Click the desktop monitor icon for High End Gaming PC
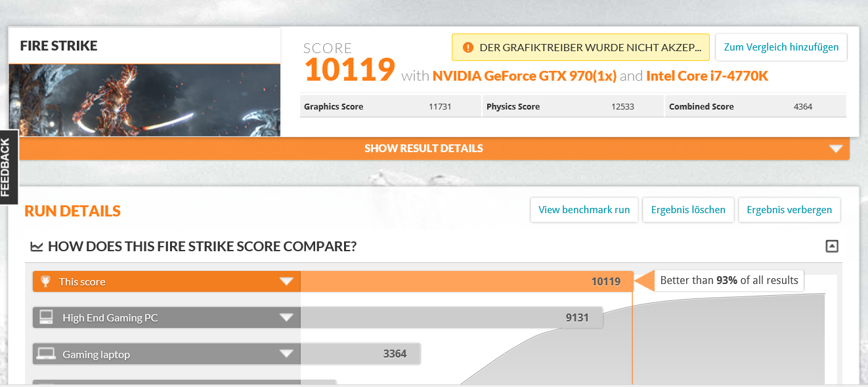Screen dimensions: 868x387 click(x=46, y=317)
